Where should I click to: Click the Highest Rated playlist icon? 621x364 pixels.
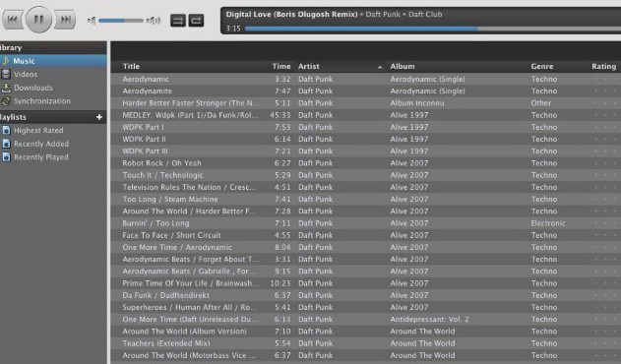(6, 130)
